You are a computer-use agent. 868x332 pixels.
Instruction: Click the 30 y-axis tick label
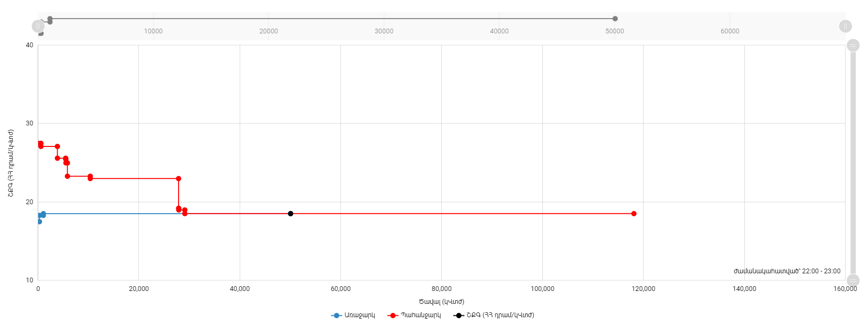[x=30, y=123]
